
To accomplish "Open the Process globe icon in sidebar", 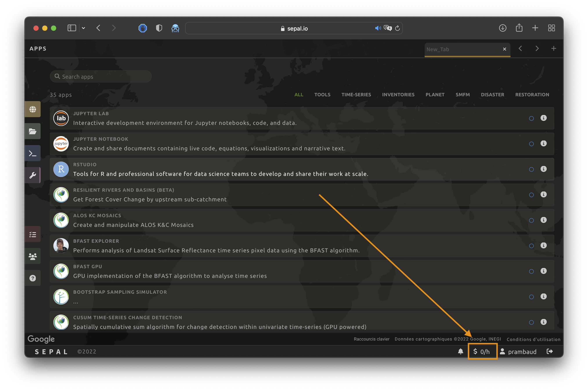I will (x=32, y=109).
